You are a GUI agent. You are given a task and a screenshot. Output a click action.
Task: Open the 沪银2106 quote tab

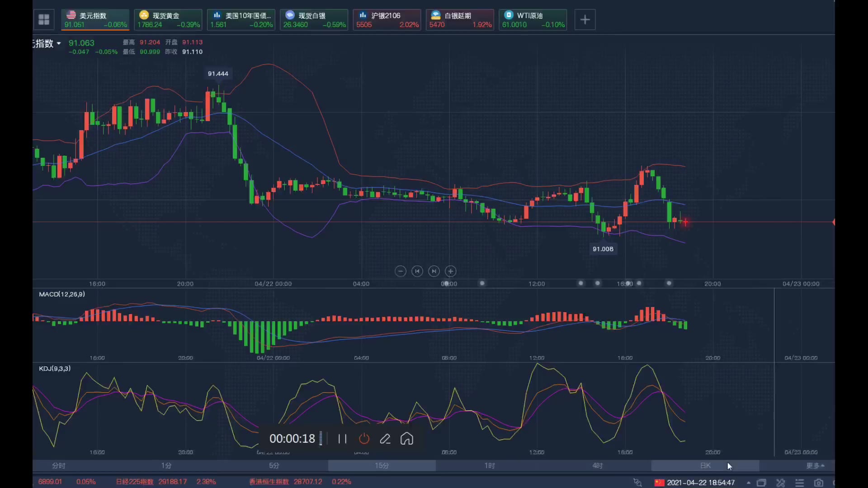point(387,20)
